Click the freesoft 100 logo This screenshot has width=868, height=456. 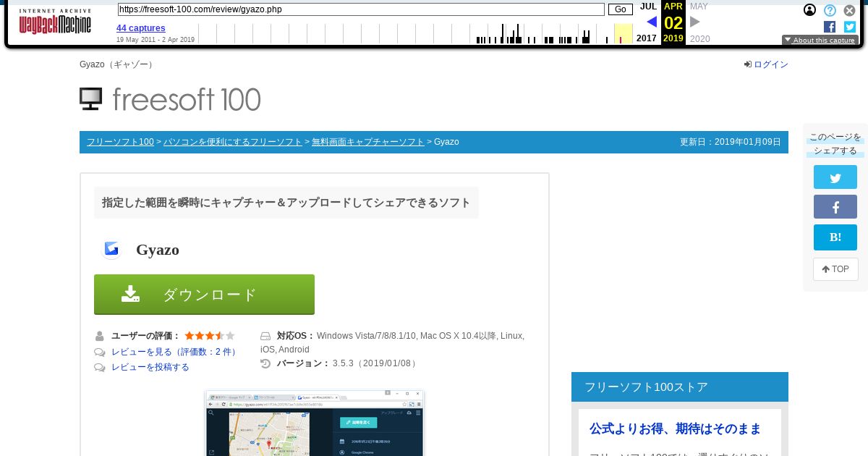pos(170,99)
